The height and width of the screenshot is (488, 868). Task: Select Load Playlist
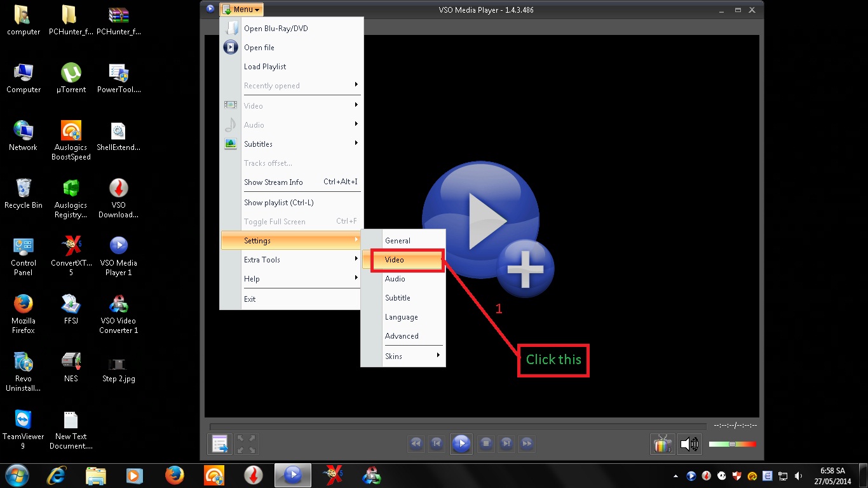pos(292,67)
